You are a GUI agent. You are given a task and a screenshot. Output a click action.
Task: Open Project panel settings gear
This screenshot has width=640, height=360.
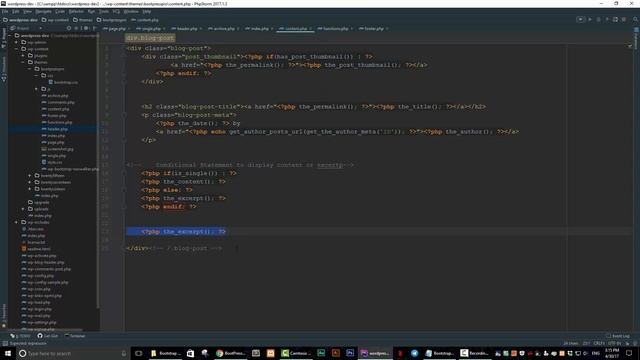(86, 28)
